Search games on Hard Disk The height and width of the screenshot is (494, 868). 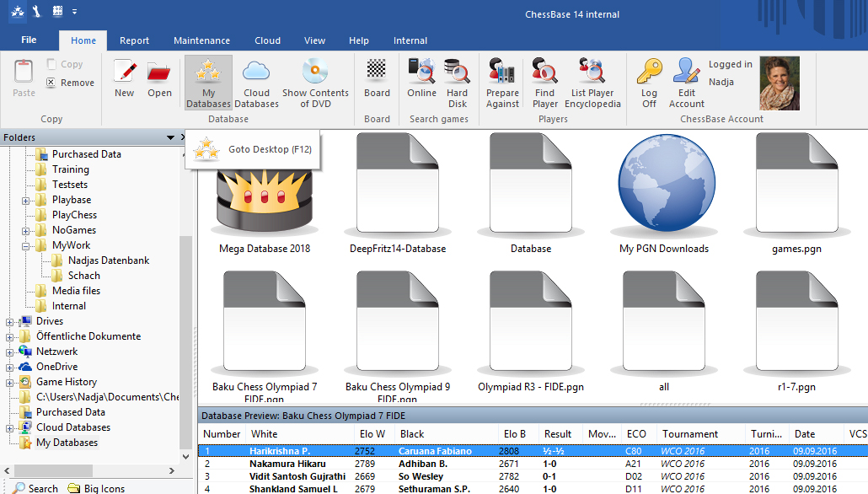pyautogui.click(x=457, y=83)
